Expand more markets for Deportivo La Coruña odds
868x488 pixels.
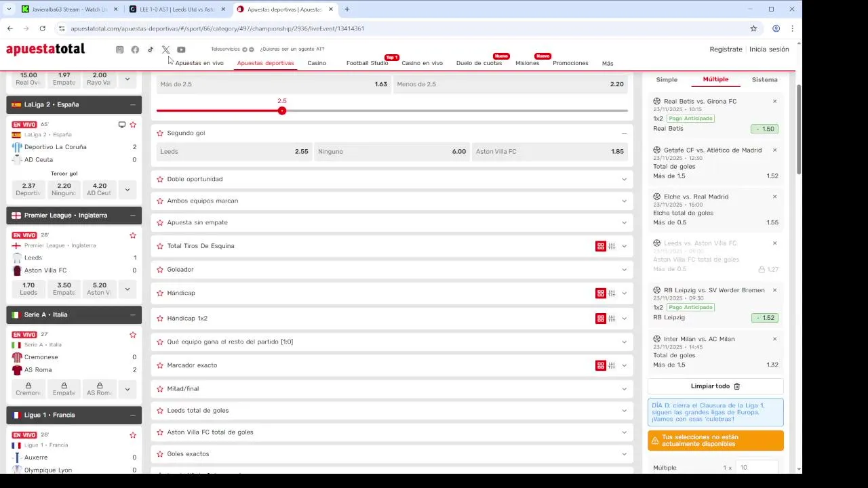(127, 189)
